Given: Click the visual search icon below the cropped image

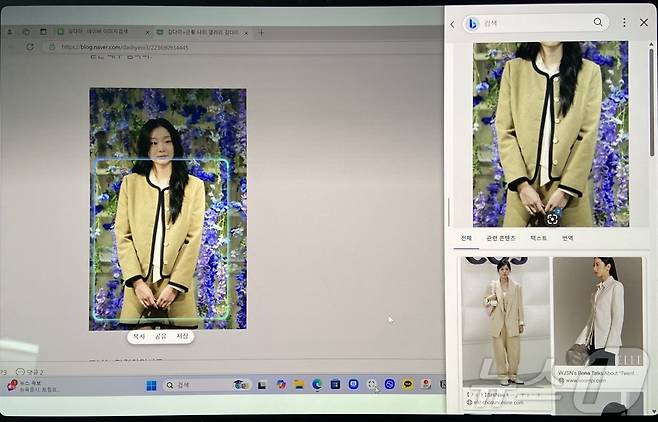Looking at the screenshot, I should coord(552,218).
